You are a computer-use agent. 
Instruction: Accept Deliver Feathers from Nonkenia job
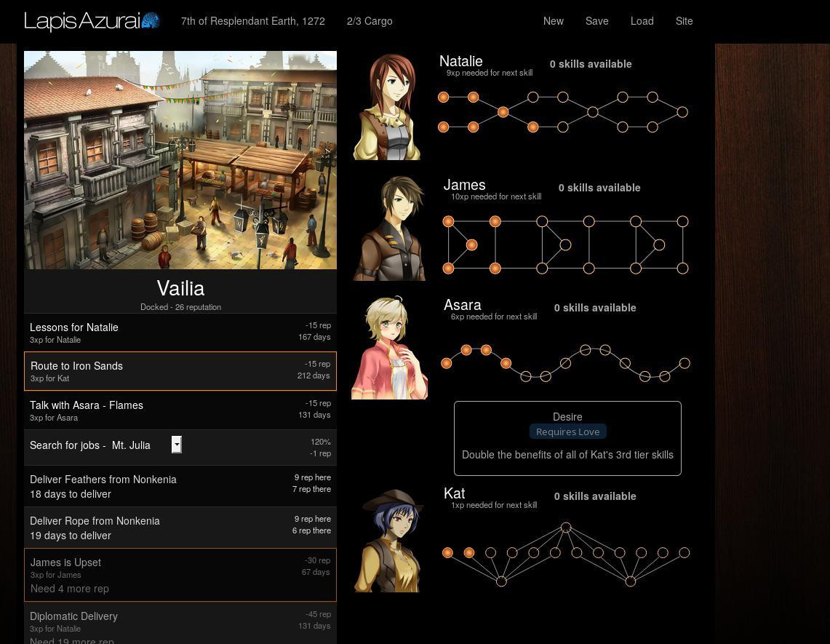point(180,486)
